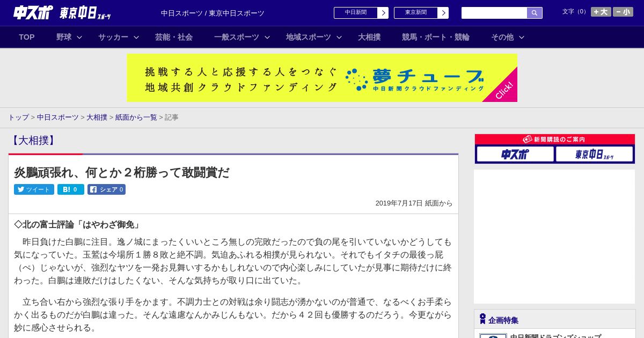Click 東京中日スポーツ subscription guide button

(594, 154)
